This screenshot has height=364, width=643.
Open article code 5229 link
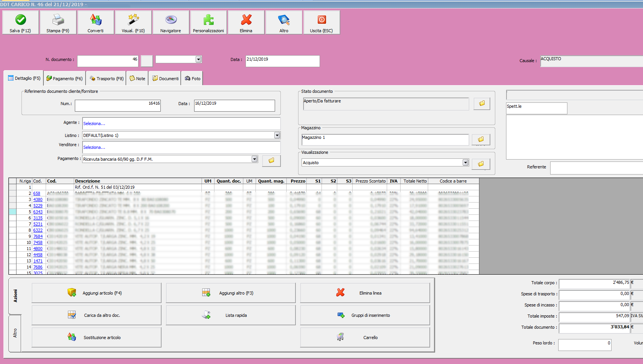pyautogui.click(x=38, y=206)
